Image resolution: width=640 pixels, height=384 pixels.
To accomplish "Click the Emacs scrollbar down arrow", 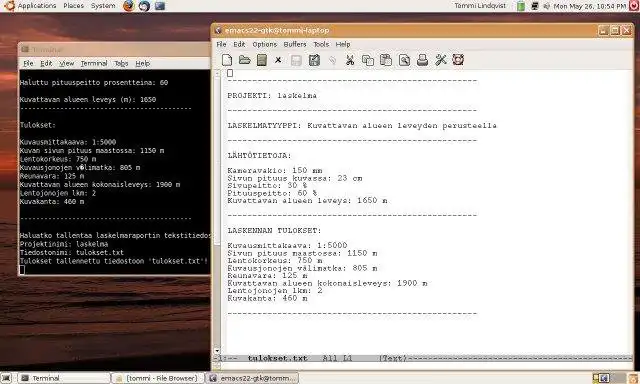I will (x=217, y=351).
